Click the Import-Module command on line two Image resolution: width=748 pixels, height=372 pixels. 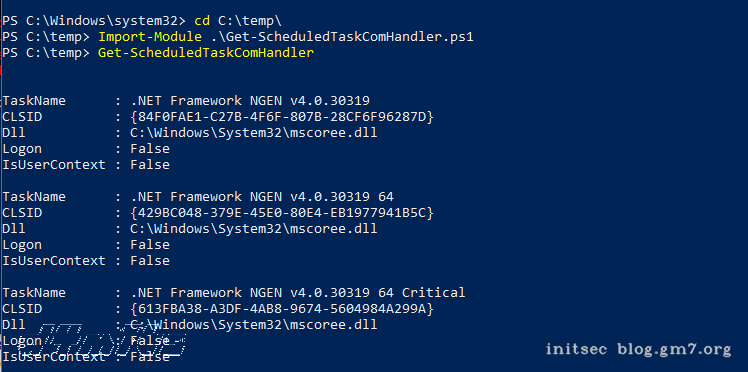pos(150,37)
